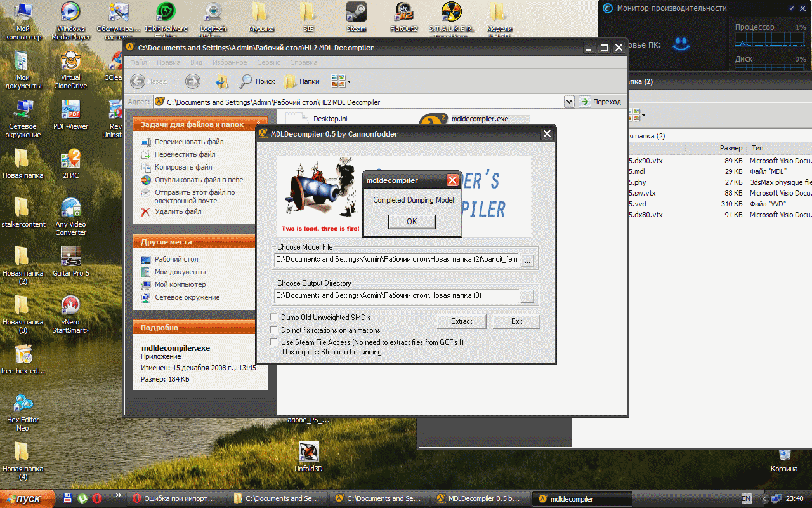
Task: Select Any Video Converter icon
Action: point(70,217)
